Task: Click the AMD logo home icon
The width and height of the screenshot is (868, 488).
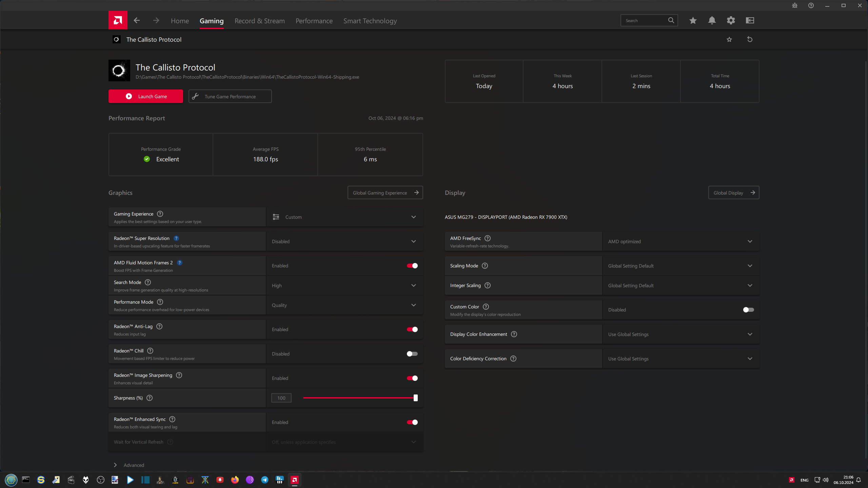Action: point(118,20)
